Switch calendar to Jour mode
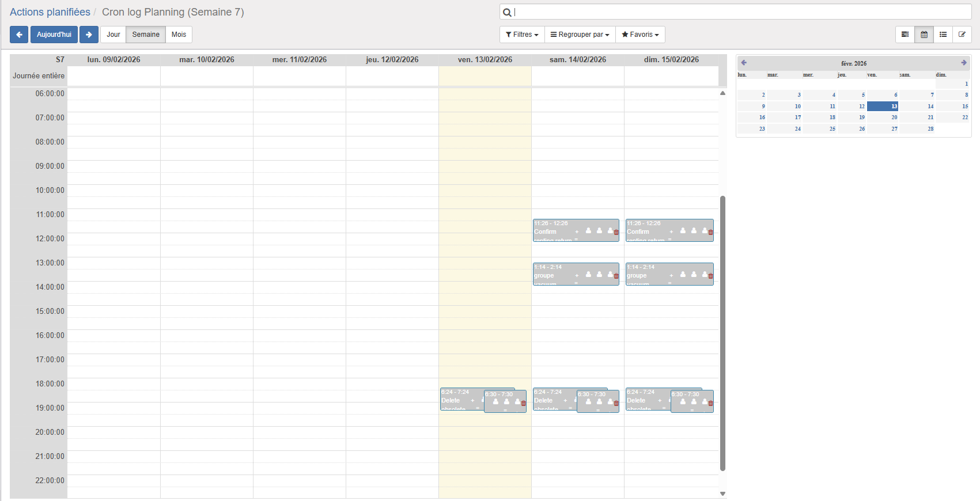The width and height of the screenshot is (980, 501). coord(113,35)
